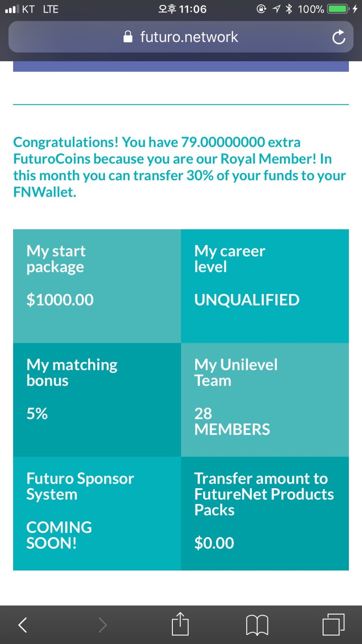
Task: Tap the forward navigation arrow
Action: (103, 625)
